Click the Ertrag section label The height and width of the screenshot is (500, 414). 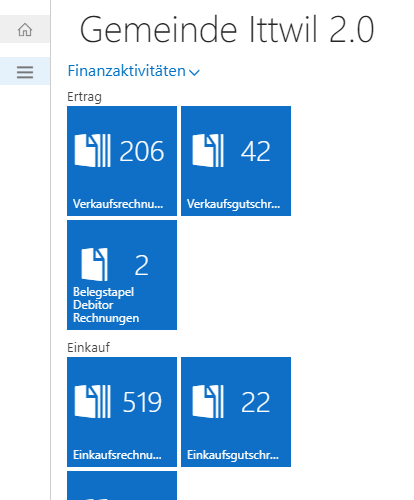84,97
